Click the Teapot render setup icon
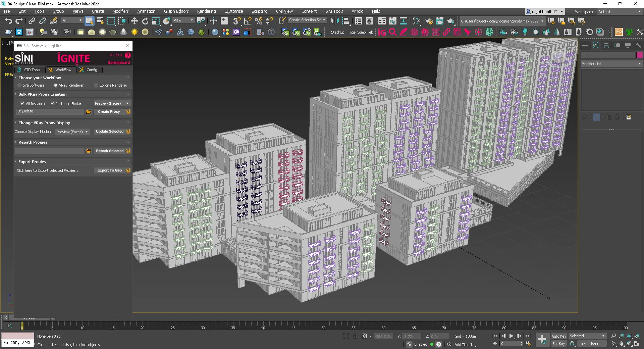 coord(429,21)
